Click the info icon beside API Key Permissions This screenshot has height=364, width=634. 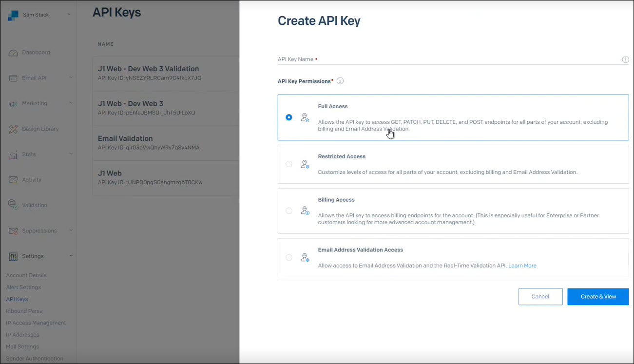click(x=340, y=81)
